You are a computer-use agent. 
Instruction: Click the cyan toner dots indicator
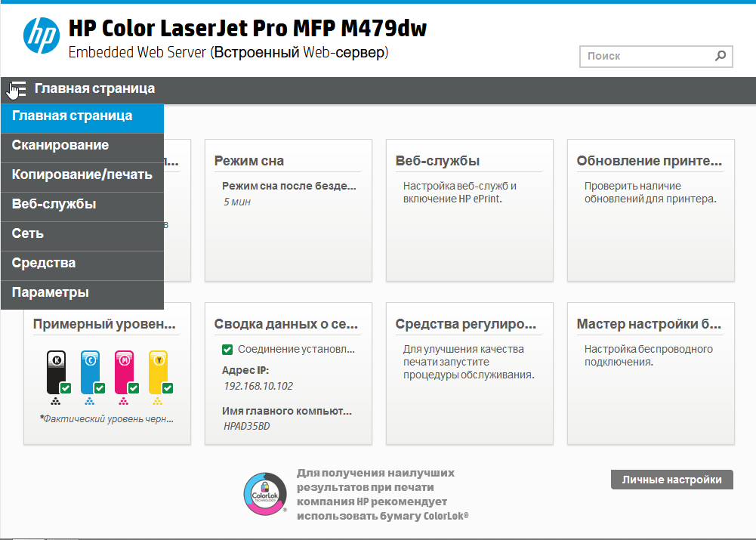[90, 401]
